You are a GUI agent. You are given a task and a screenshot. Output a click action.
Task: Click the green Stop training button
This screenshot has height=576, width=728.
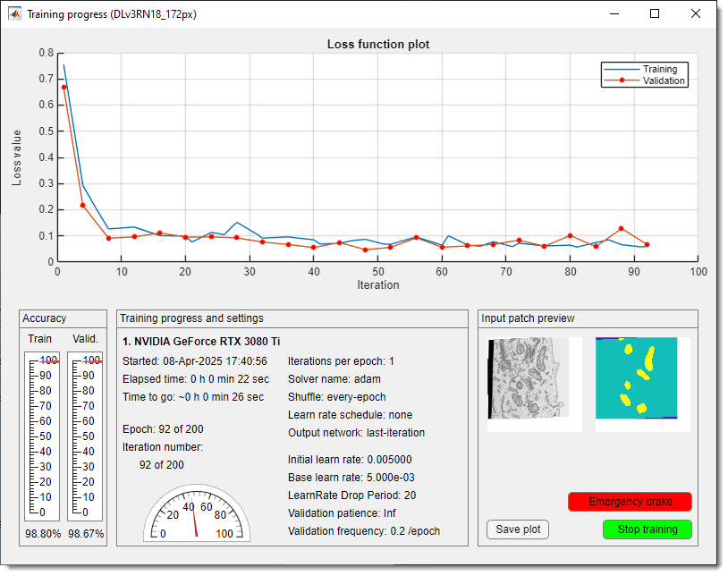pyautogui.click(x=647, y=529)
